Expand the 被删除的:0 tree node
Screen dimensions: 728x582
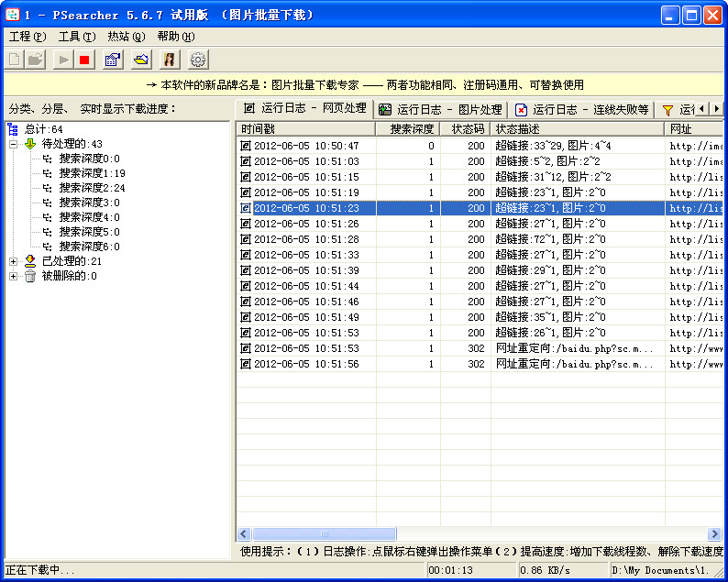(x=14, y=276)
